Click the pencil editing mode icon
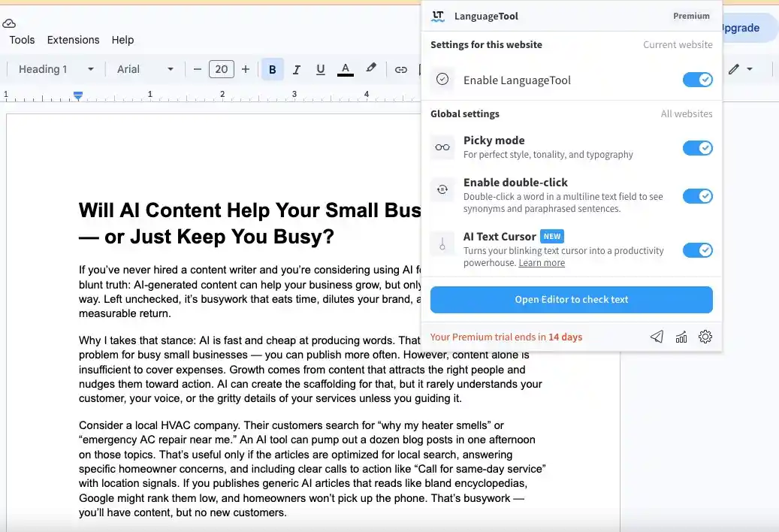 [x=734, y=69]
